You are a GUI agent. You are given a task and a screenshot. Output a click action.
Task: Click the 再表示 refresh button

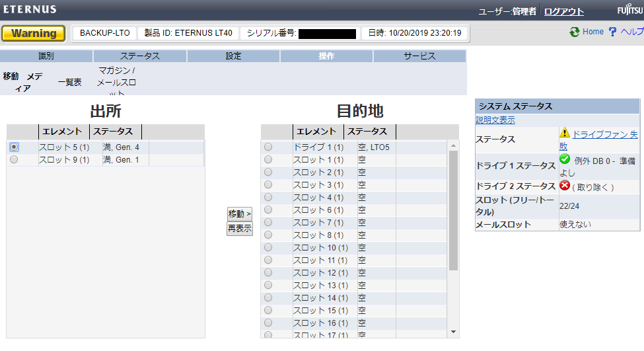(240, 229)
